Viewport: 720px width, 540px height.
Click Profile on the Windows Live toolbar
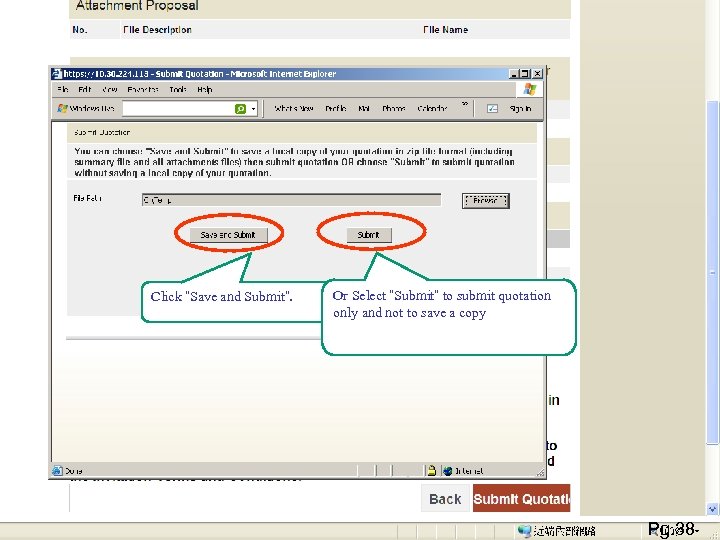click(336, 109)
